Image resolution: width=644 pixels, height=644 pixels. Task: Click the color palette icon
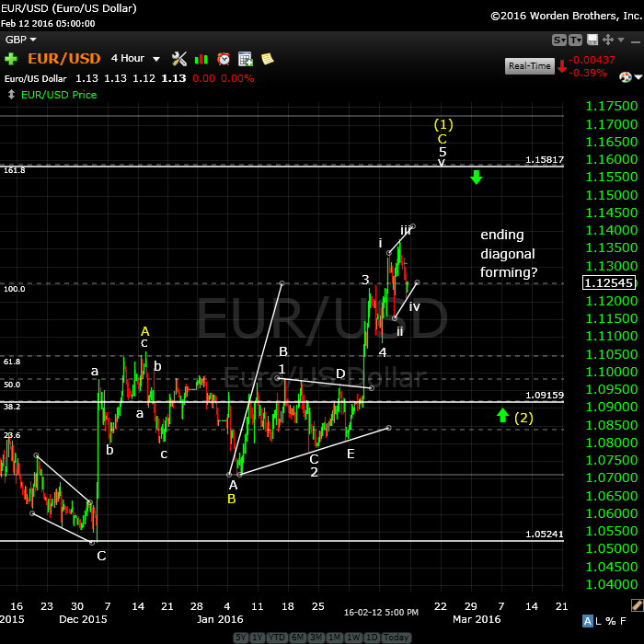pyautogui.click(x=625, y=77)
